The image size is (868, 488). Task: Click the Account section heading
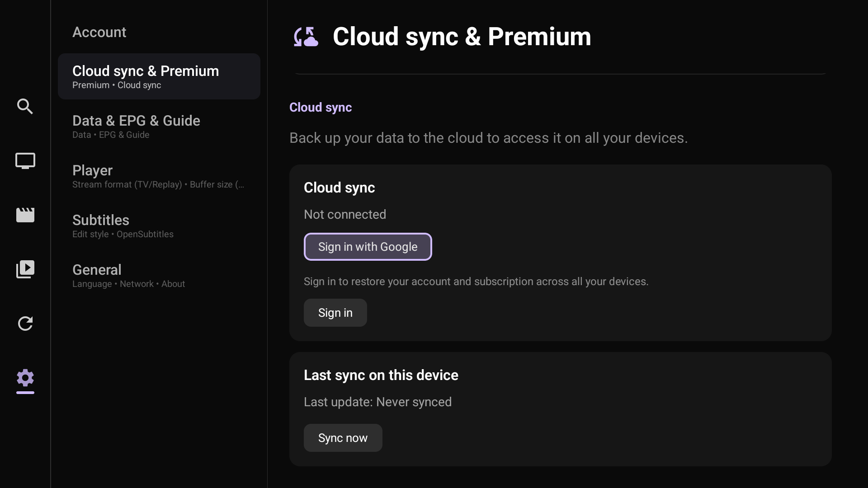(x=99, y=32)
